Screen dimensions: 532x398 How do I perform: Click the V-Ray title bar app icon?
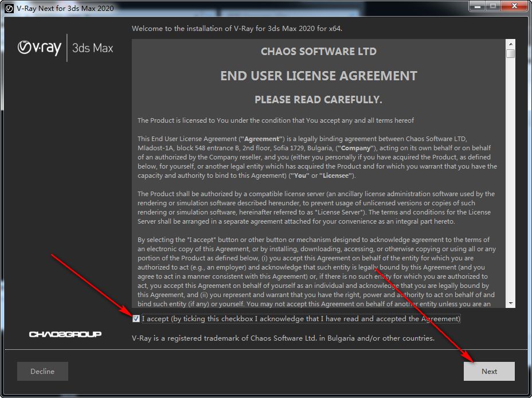(9, 8)
